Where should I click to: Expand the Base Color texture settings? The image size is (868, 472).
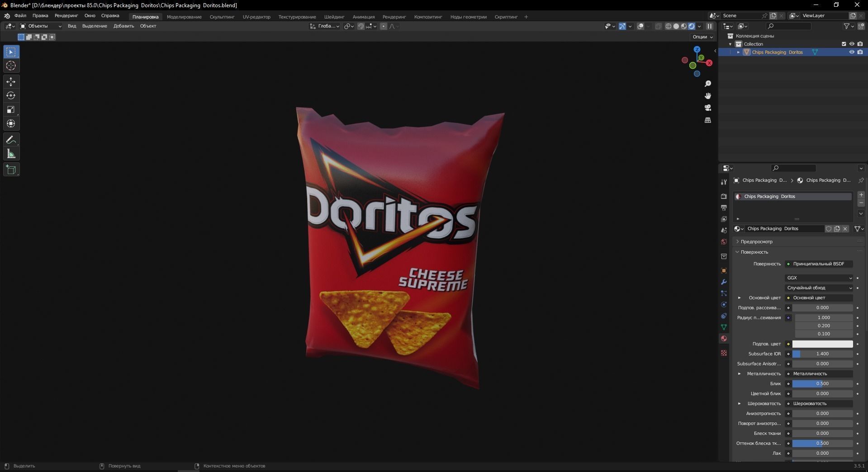[x=740, y=297]
